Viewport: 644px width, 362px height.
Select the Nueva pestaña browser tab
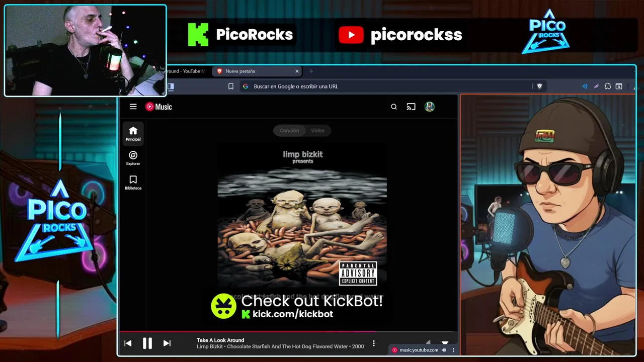pos(257,71)
